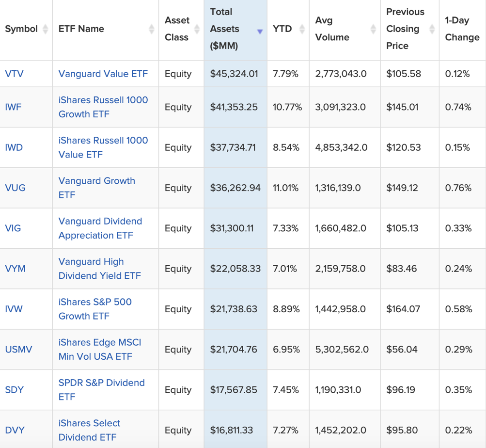Open SPDR S&P Dividend ETF

pyautogui.click(x=102, y=390)
